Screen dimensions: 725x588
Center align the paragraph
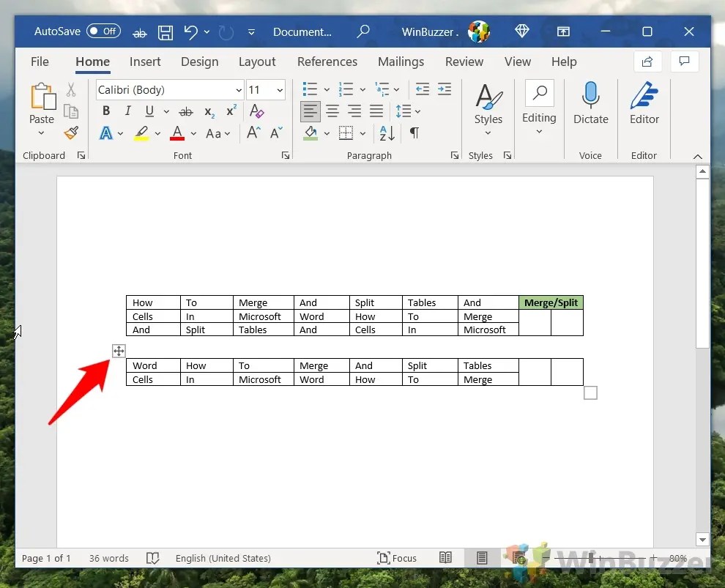[x=332, y=111]
